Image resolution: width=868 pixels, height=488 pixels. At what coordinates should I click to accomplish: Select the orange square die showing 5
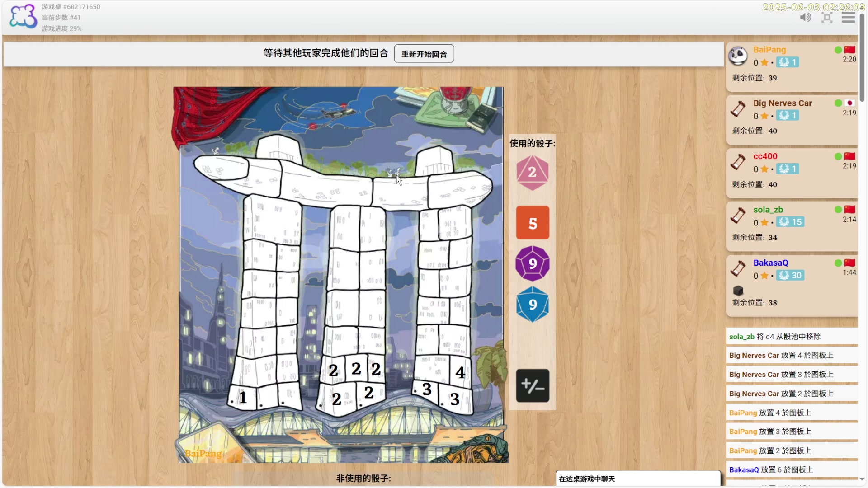click(x=533, y=223)
